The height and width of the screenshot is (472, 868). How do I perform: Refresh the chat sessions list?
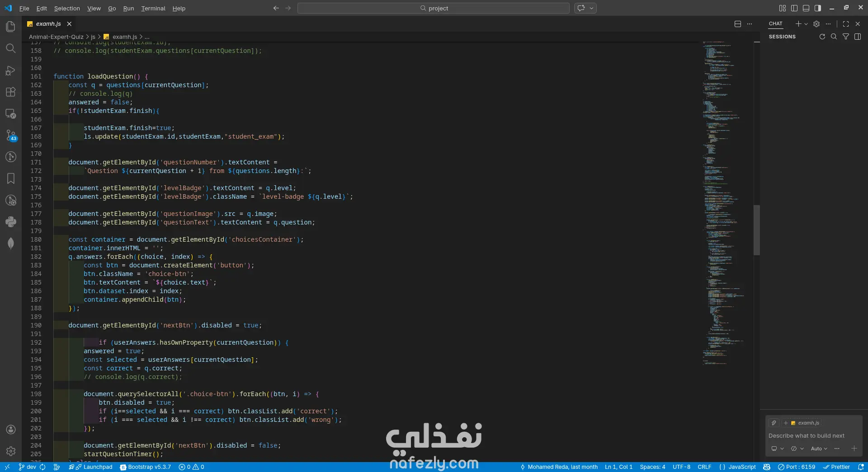click(x=822, y=37)
